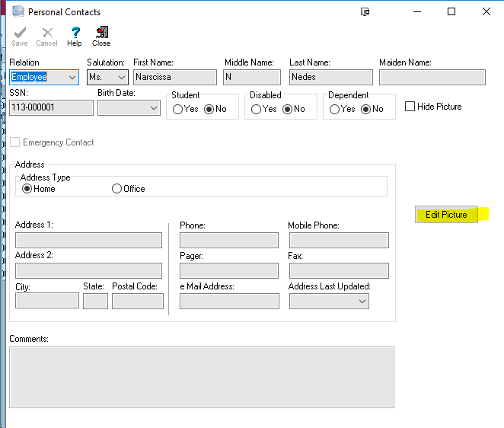504x428 pixels.
Task: Click the Cancel X icon
Action: click(x=46, y=33)
